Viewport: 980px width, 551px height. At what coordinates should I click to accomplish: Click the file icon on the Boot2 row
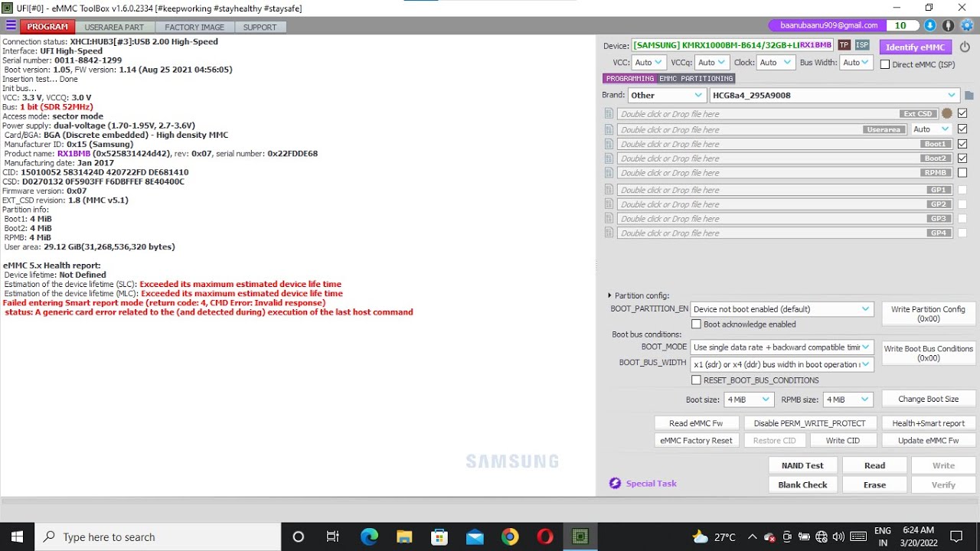(x=609, y=158)
